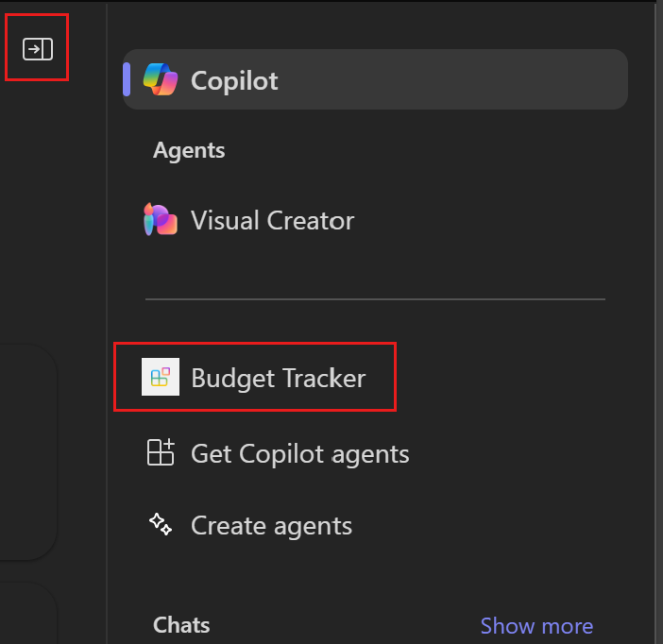This screenshot has height=644, width=663.
Task: Click the sparkle icon beside Create agents
Action: pos(161,524)
